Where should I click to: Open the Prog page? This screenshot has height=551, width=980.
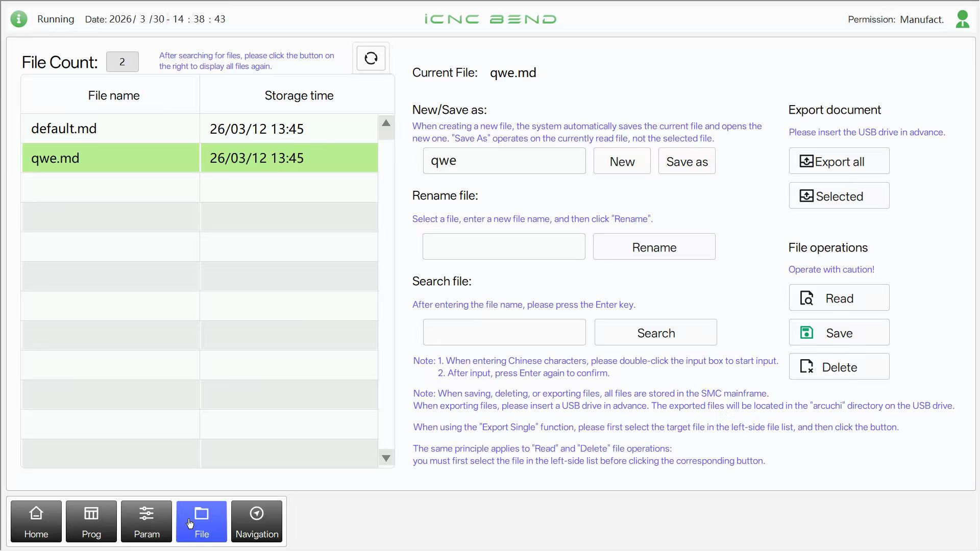[91, 521]
